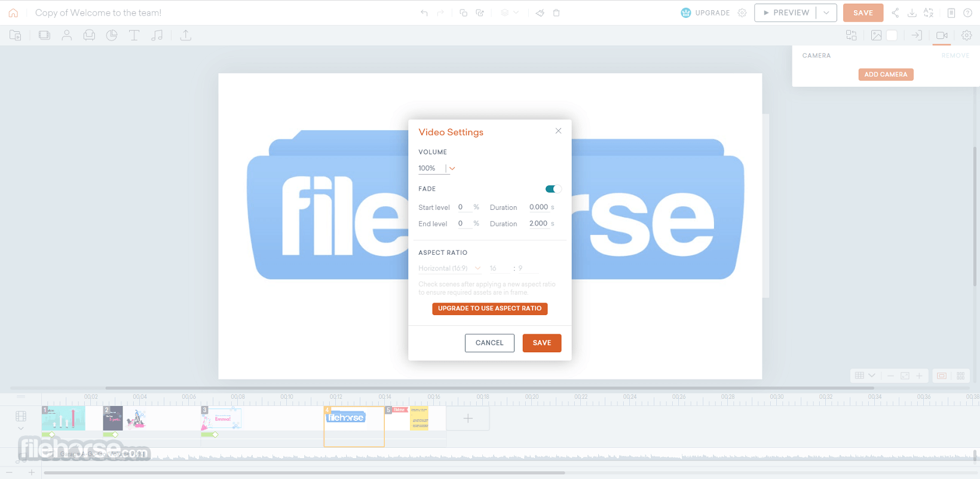This screenshot has height=479, width=980.
Task: Click the End level Duration 2.000 field
Action: point(539,224)
